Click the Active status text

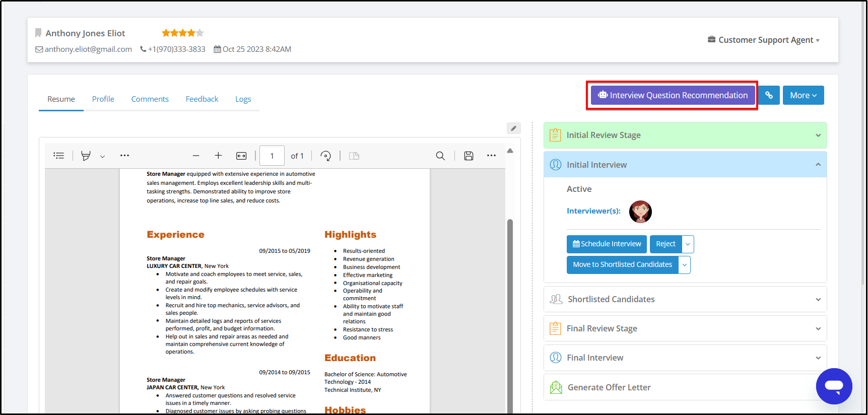pyautogui.click(x=579, y=189)
